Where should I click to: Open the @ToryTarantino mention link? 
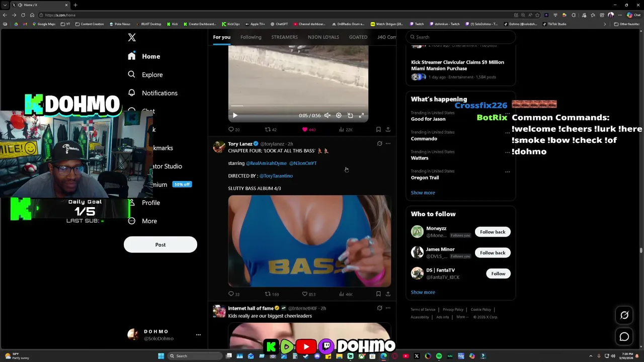point(276,175)
